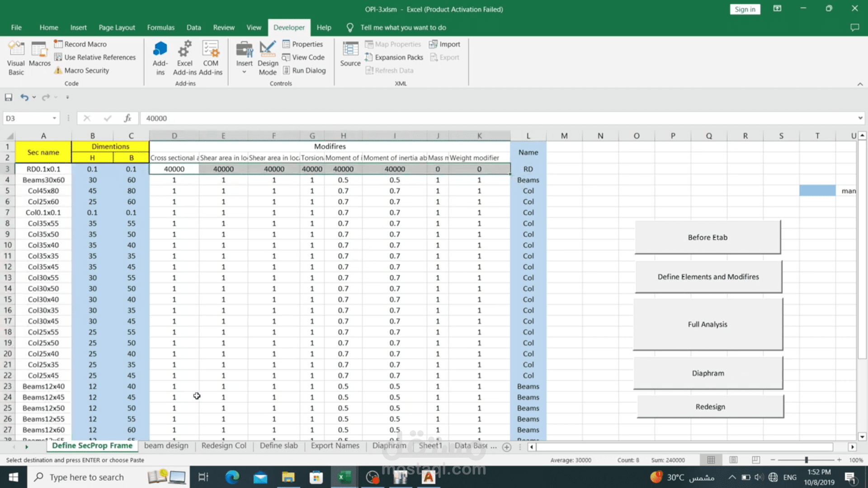Click the Save icon in quick access toolbar
The image size is (868, 488).
pyautogui.click(x=9, y=97)
